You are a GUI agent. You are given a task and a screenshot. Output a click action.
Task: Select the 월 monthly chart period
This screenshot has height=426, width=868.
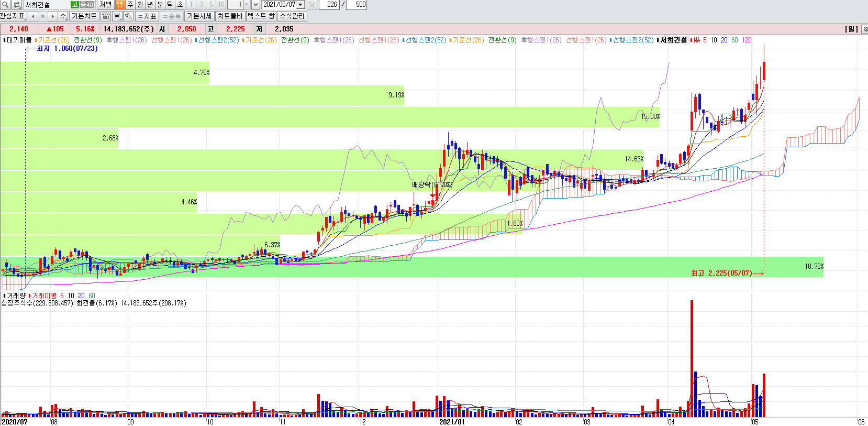[140, 5]
